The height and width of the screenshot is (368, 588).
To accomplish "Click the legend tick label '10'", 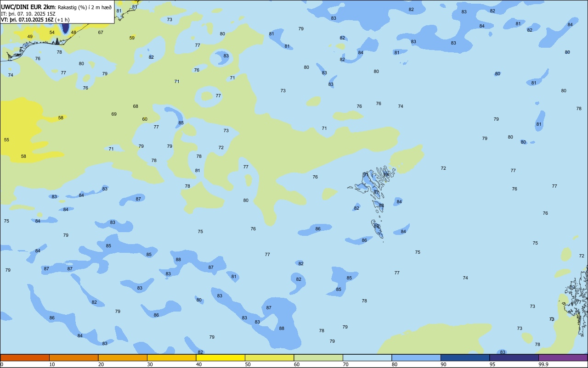I will (52, 364).
